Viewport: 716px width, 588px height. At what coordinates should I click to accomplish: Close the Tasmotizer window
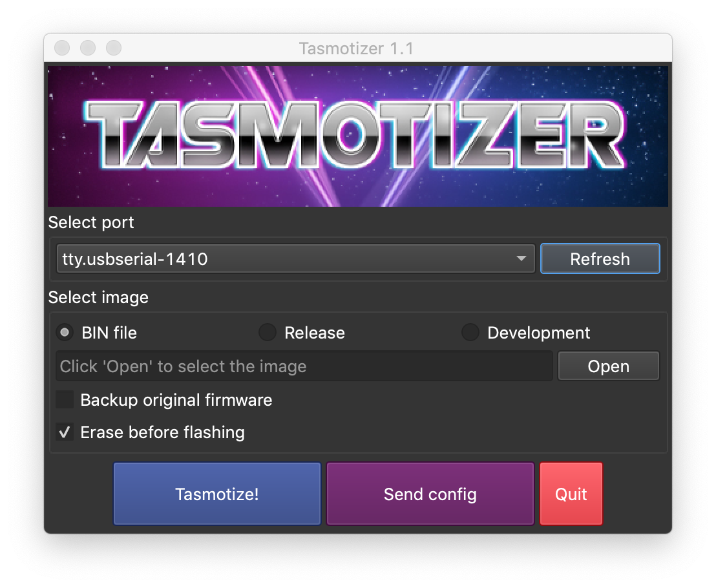62,47
